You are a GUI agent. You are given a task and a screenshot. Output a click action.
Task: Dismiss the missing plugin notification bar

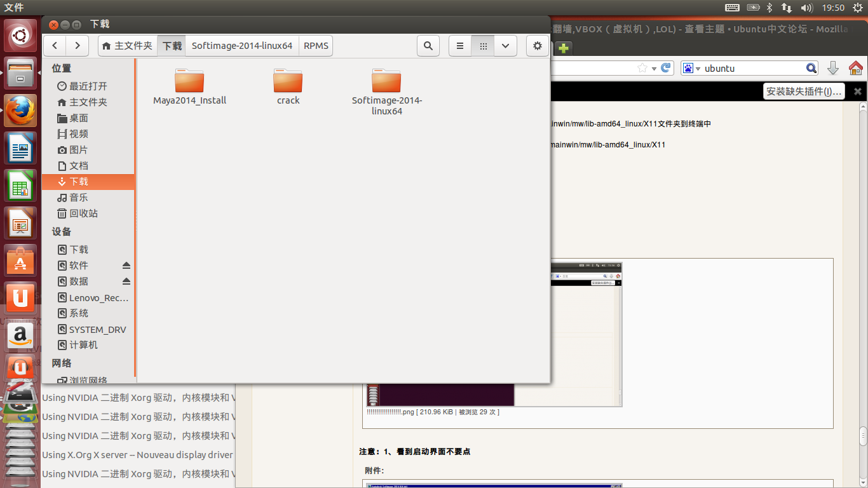[x=857, y=91]
